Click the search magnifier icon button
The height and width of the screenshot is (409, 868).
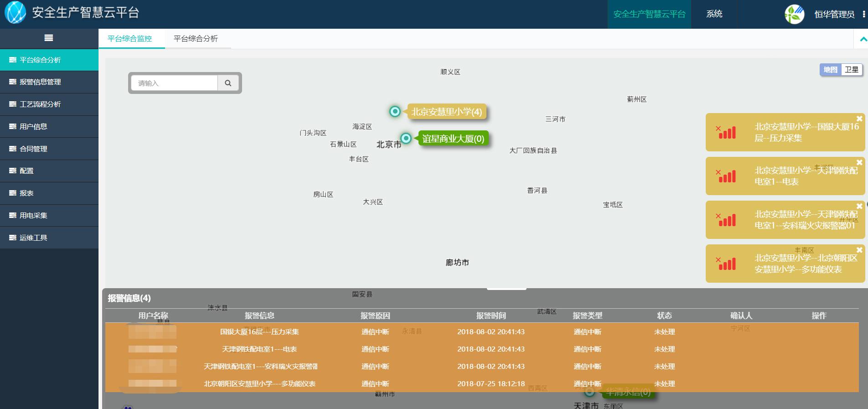coord(228,83)
